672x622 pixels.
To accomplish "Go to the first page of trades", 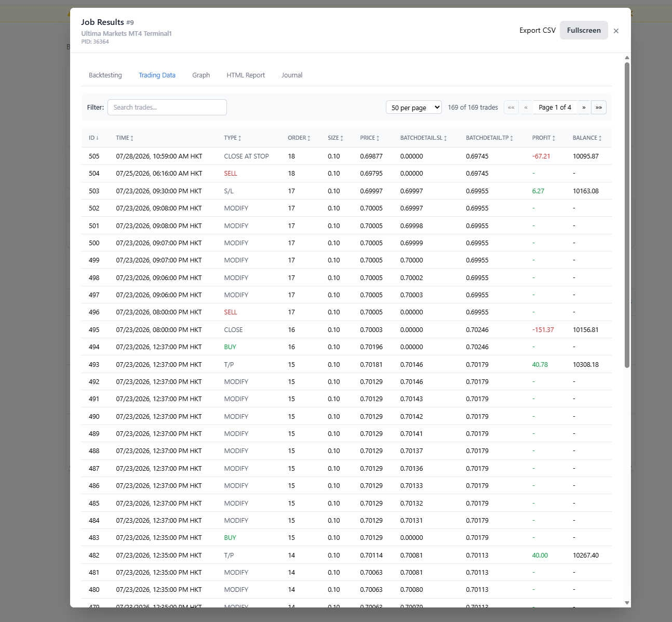I will (x=511, y=108).
